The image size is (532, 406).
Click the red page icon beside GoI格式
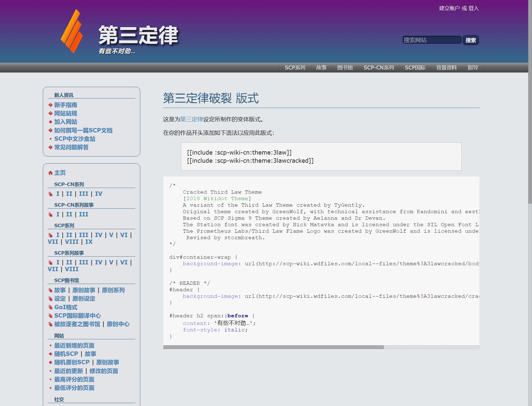[x=50, y=307]
